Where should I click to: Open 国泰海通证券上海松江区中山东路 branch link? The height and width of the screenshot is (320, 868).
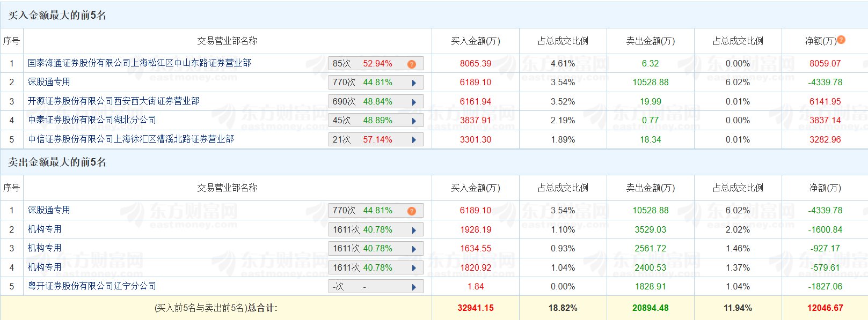pyautogui.click(x=140, y=63)
